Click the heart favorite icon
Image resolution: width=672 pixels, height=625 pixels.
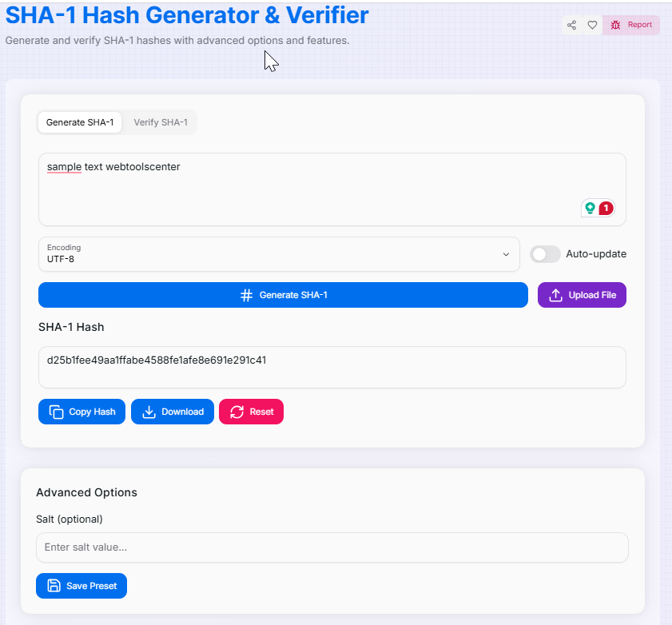pos(592,25)
